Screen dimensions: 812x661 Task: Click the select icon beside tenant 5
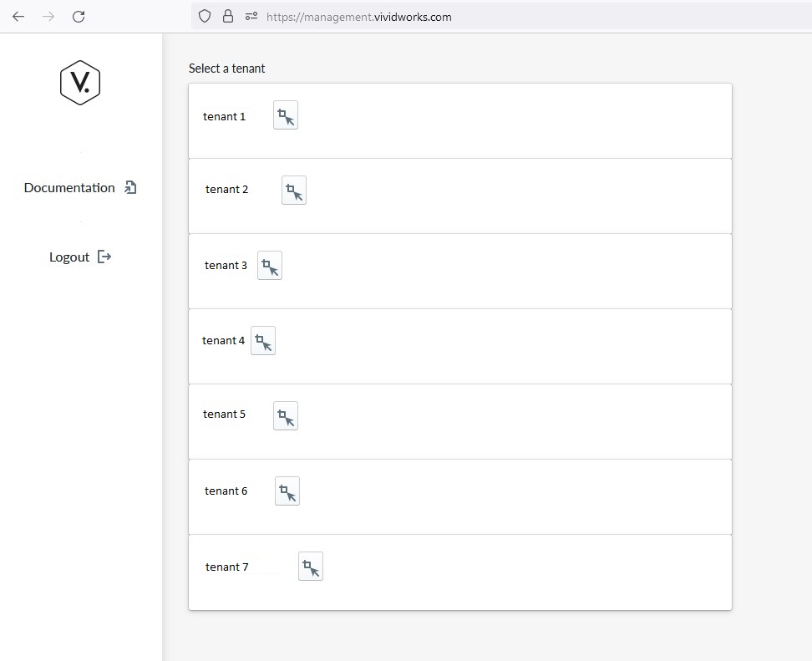(286, 415)
